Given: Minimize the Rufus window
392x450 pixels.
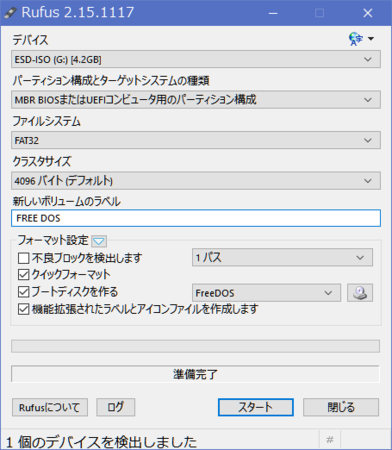Looking at the screenshot, I should (x=273, y=13).
